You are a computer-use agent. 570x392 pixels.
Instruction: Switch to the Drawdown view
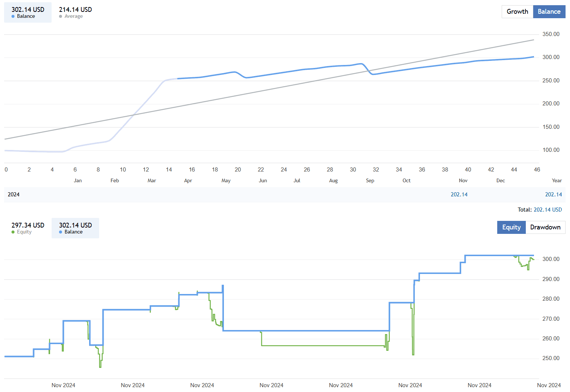pyautogui.click(x=545, y=227)
